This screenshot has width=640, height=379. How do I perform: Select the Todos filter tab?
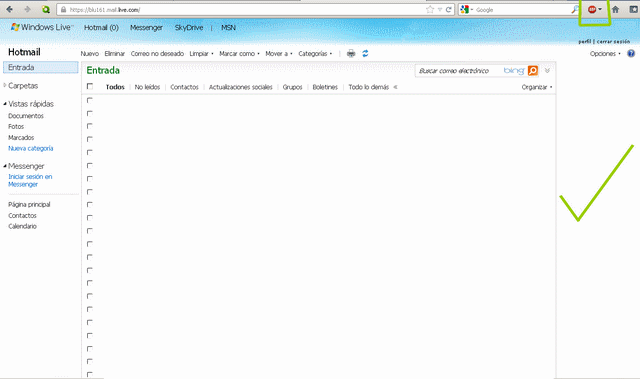(x=115, y=87)
